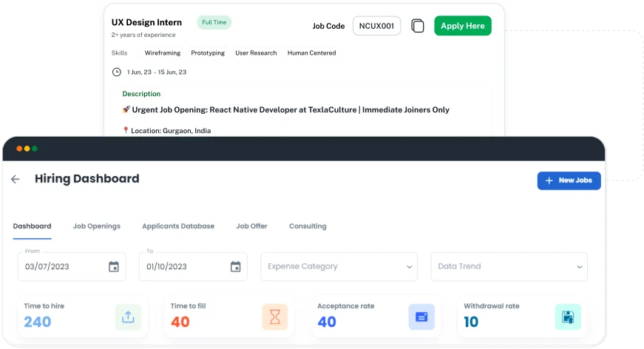This screenshot has width=644, height=349.
Task: Click the Location: Gurgaon, India text
Action: coord(171,131)
